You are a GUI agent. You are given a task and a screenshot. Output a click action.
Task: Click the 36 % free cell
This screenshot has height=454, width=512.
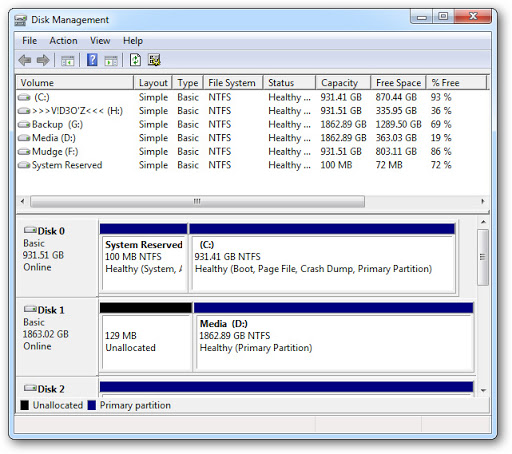click(x=441, y=111)
